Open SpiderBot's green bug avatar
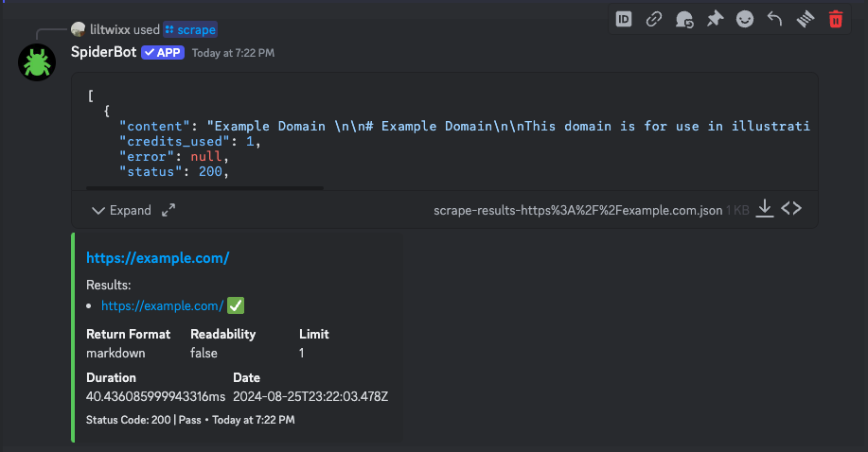Viewport: 868px width, 452px height. click(x=37, y=62)
